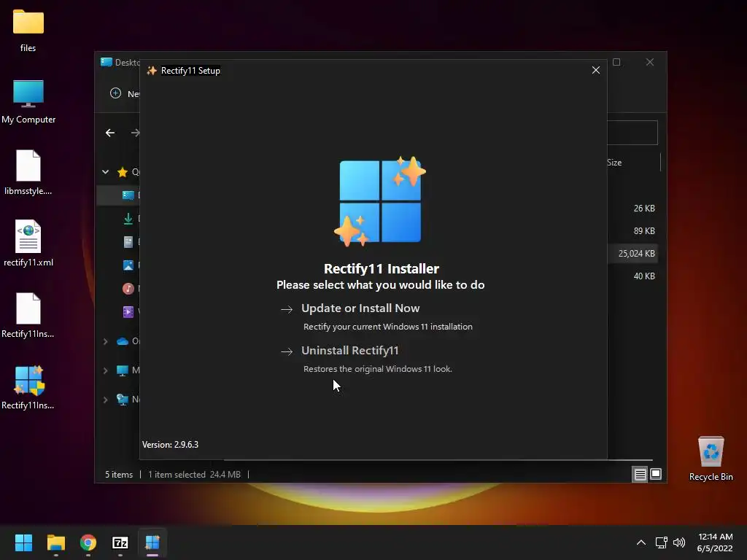Open the files folder on desktop
The width and height of the screenshot is (747, 560).
(28, 29)
